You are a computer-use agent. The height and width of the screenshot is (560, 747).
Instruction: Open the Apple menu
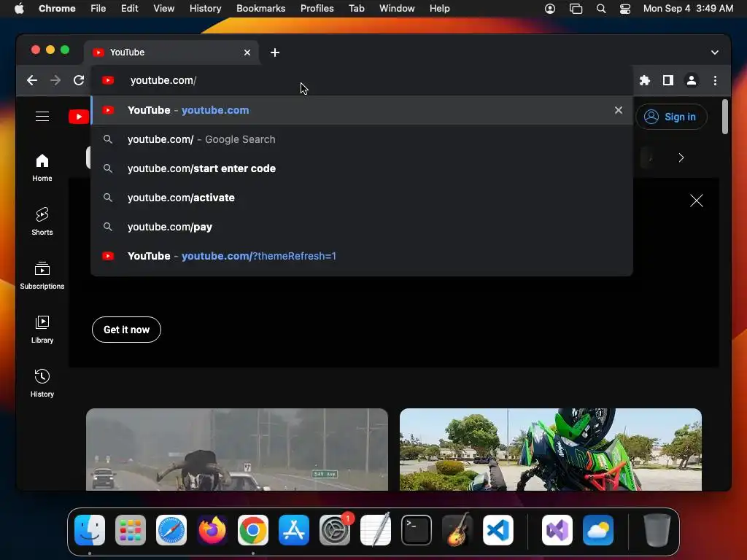coord(19,9)
